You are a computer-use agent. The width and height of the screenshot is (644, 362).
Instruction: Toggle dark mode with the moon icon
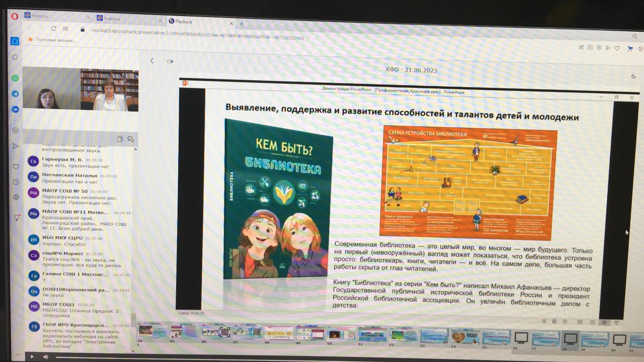point(633,76)
